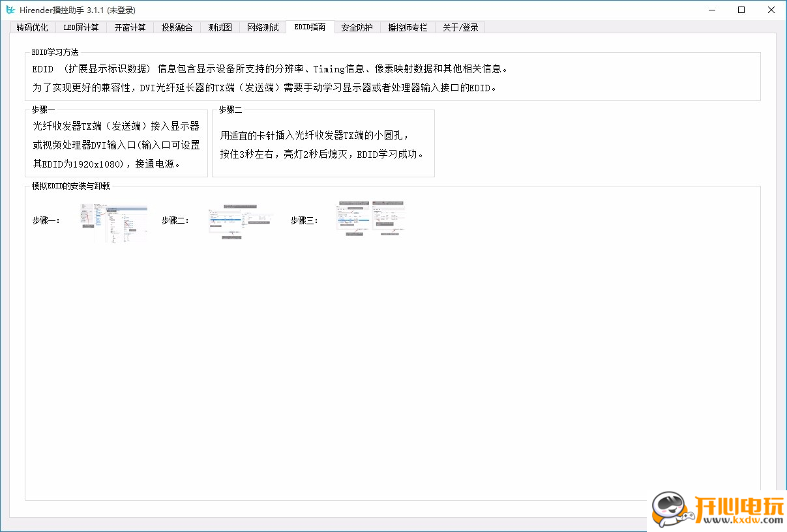
Task: Open the 关于/登录 tab
Action: coord(460,27)
